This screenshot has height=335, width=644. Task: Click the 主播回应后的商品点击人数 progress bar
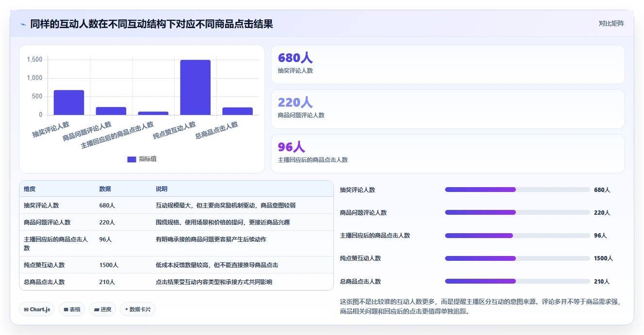[x=517, y=236]
